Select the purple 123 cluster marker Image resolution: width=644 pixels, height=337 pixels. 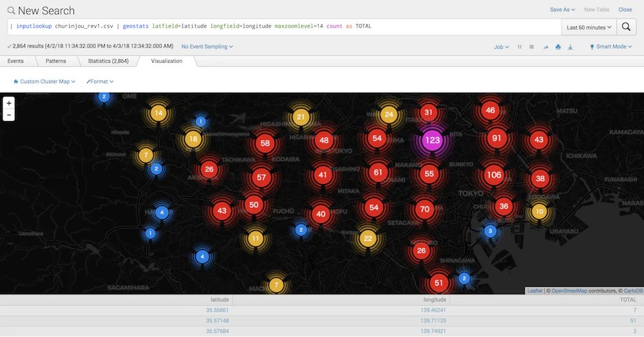coord(432,140)
